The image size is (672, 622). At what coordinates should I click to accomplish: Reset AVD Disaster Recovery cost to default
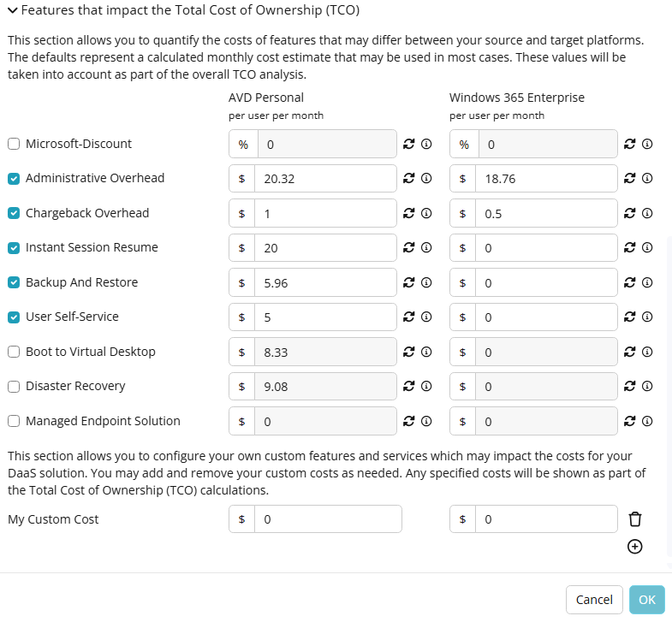[x=409, y=387]
